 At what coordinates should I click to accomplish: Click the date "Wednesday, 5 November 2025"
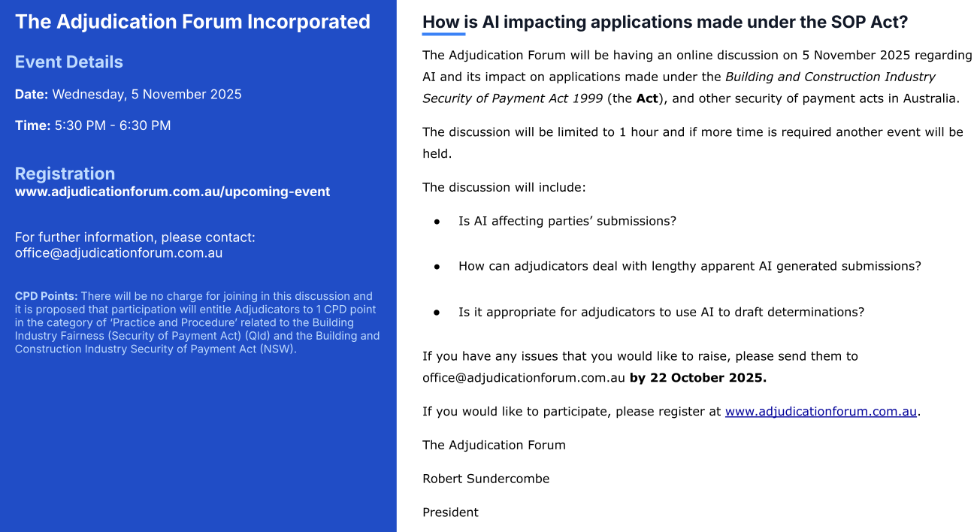click(x=147, y=95)
